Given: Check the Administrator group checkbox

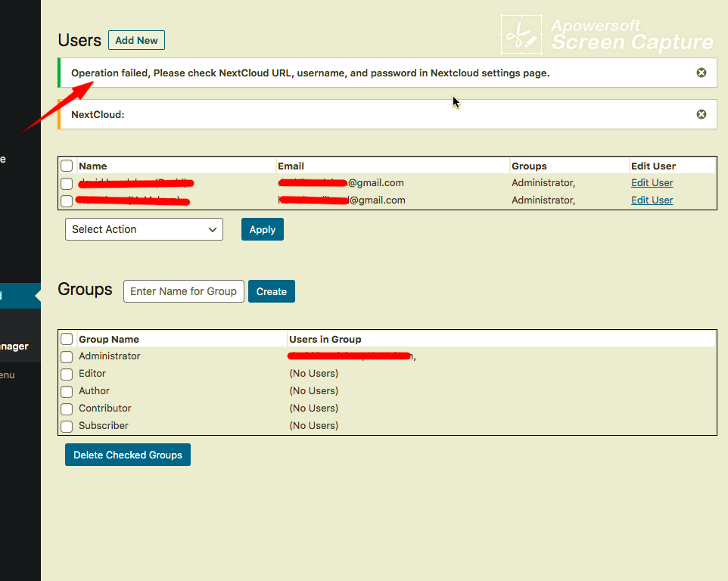Looking at the screenshot, I should (67, 357).
